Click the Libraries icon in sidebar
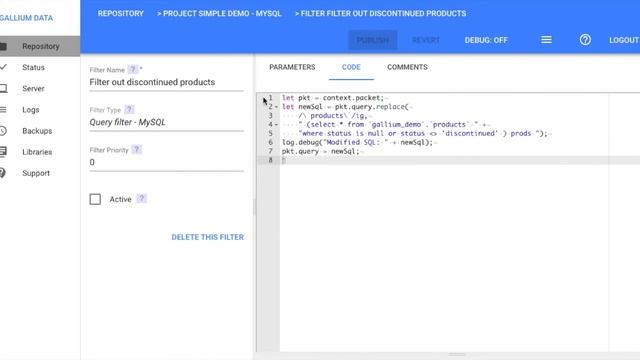The height and width of the screenshot is (360, 640). pos(3,152)
